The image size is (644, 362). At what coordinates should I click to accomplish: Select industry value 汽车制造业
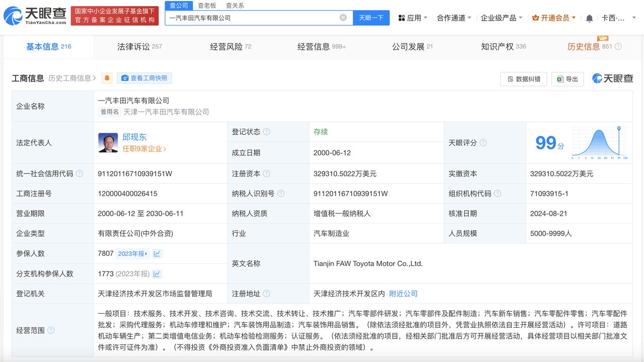tap(331, 233)
